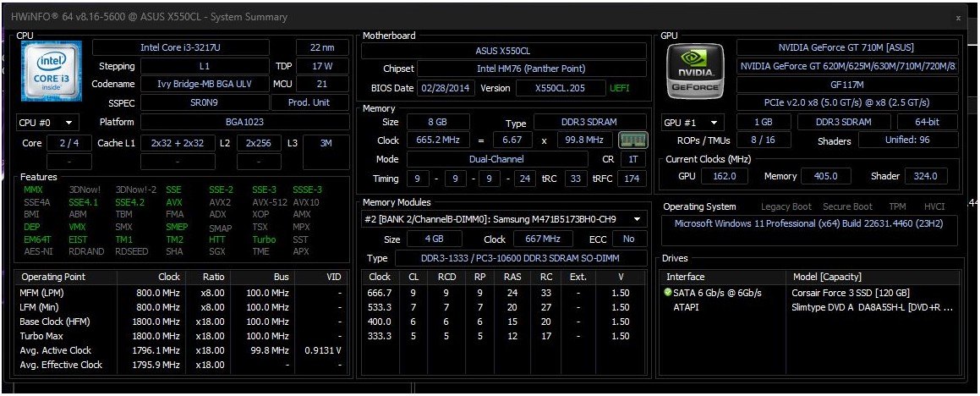Click the DDR3-1333 / PC3-10600 type field
Screen dimensions: 980x396
tap(520, 258)
